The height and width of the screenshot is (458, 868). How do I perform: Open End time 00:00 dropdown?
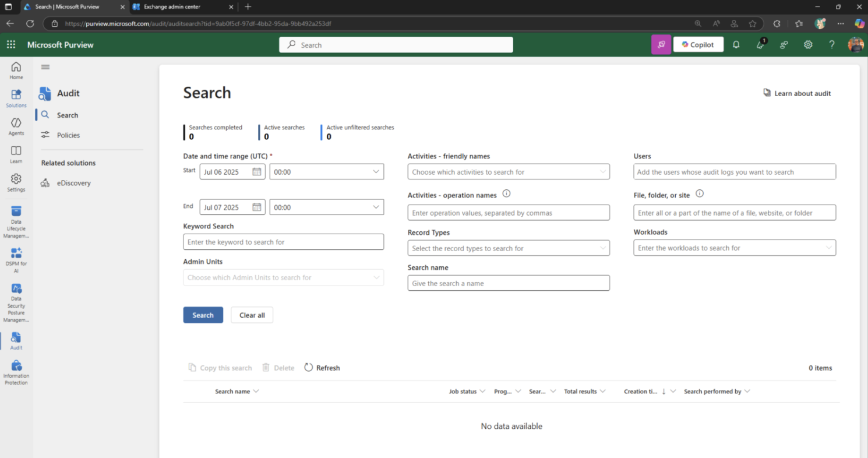[x=327, y=207]
